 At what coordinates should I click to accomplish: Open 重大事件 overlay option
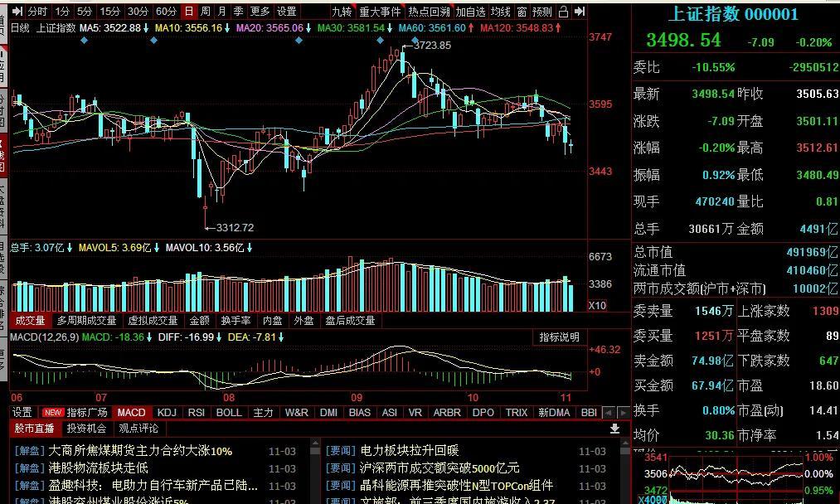(380, 12)
